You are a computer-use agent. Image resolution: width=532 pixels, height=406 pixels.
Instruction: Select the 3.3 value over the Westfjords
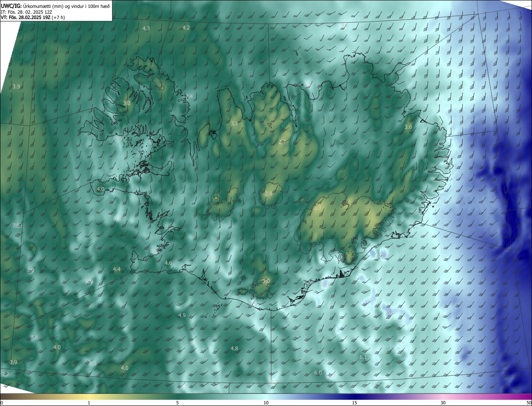point(127,103)
